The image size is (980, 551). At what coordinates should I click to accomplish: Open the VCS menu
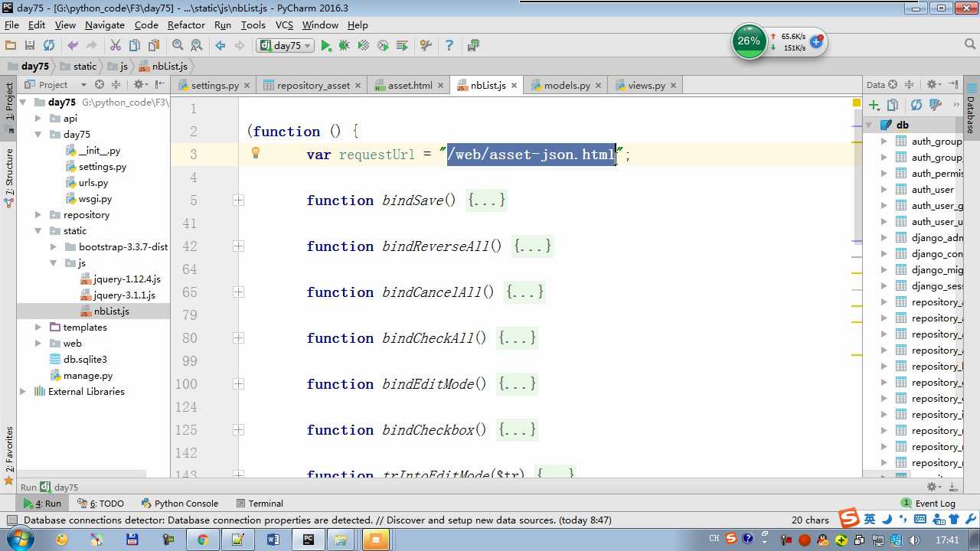(x=284, y=24)
